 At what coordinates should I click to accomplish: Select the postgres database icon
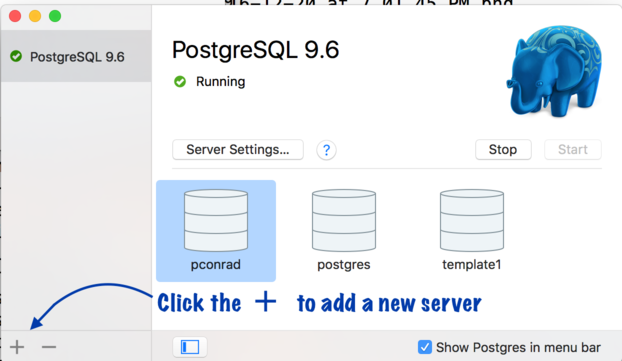[344, 220]
